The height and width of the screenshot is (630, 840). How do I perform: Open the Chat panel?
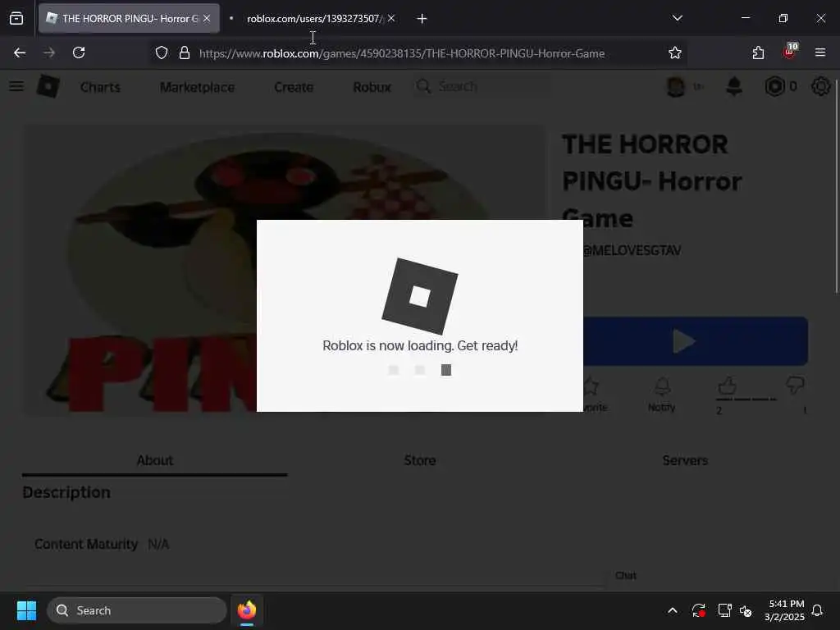(x=626, y=575)
